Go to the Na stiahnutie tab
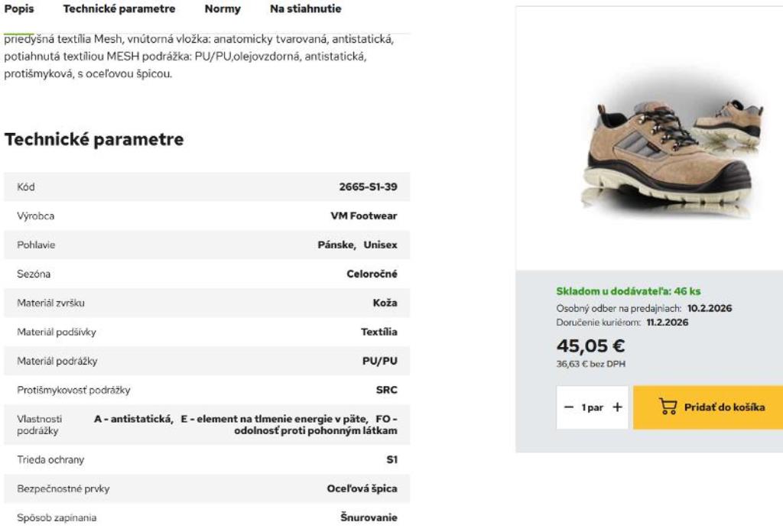Image resolution: width=783 pixels, height=532 pixels. (306, 9)
